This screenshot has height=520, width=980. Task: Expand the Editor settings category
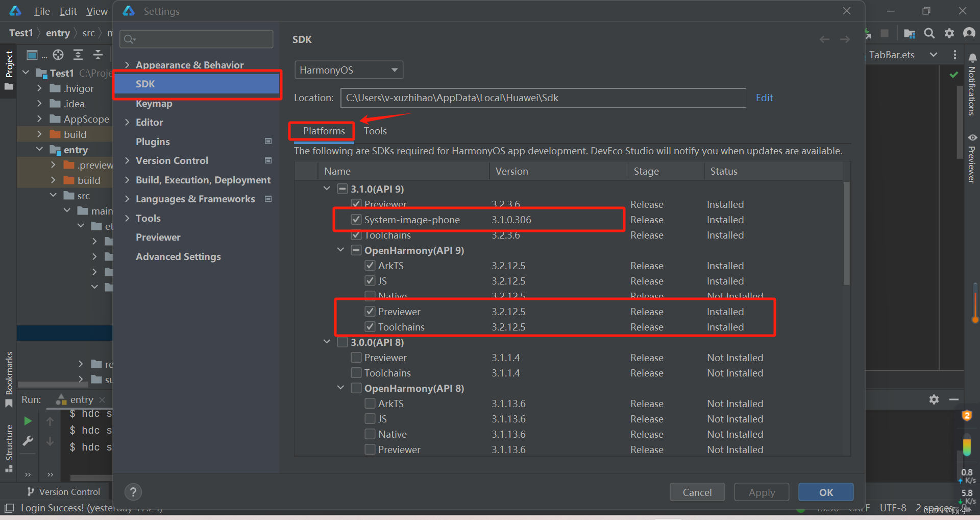[127, 122]
